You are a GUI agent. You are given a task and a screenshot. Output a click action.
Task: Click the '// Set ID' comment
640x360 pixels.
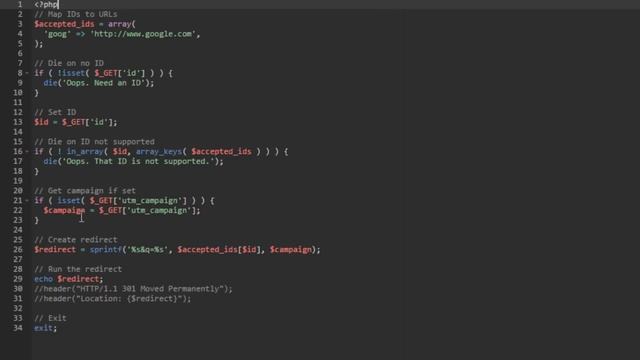55,112
